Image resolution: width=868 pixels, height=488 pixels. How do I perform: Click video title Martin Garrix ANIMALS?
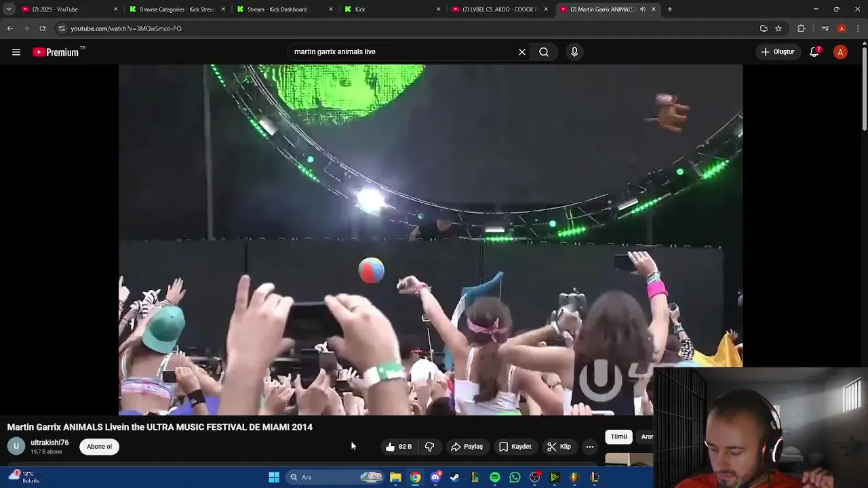click(160, 427)
